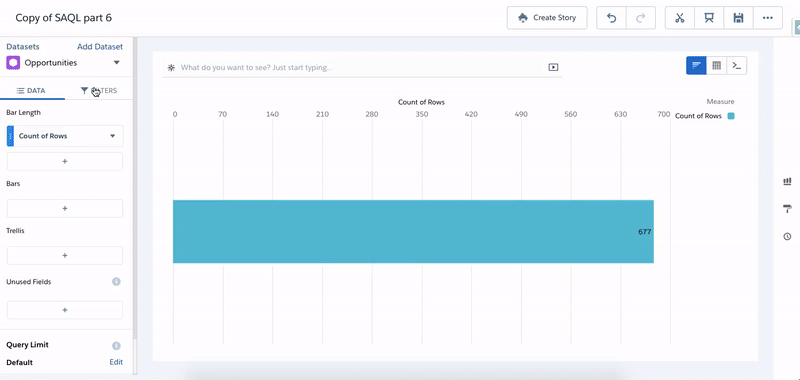Click the search query input field
The width and height of the screenshot is (800, 380).
click(x=362, y=67)
